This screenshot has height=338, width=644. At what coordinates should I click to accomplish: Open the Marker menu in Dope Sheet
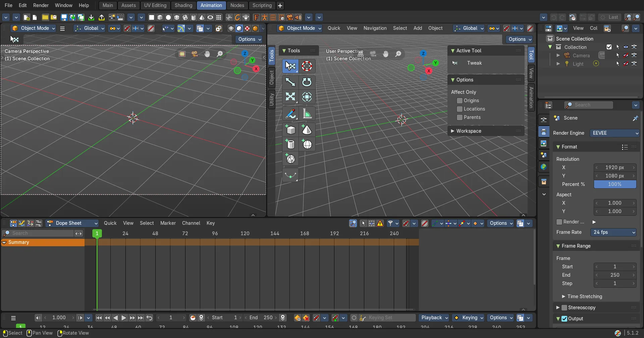(168, 223)
